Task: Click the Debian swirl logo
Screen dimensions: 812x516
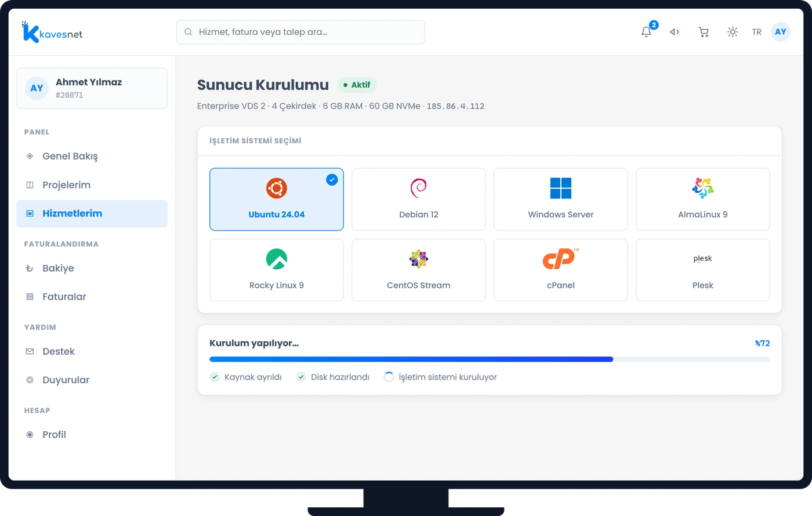Action: point(419,188)
